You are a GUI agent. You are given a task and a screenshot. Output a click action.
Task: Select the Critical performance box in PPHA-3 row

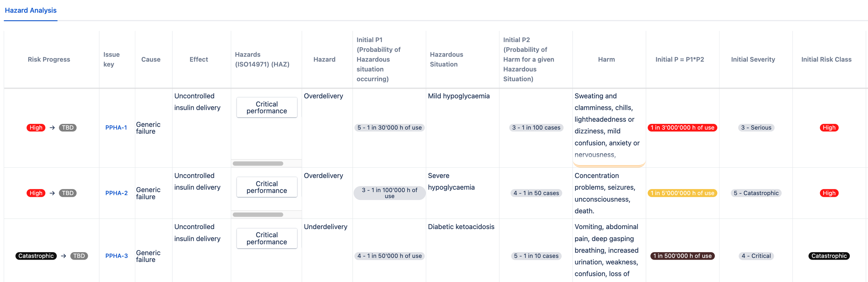pos(267,238)
